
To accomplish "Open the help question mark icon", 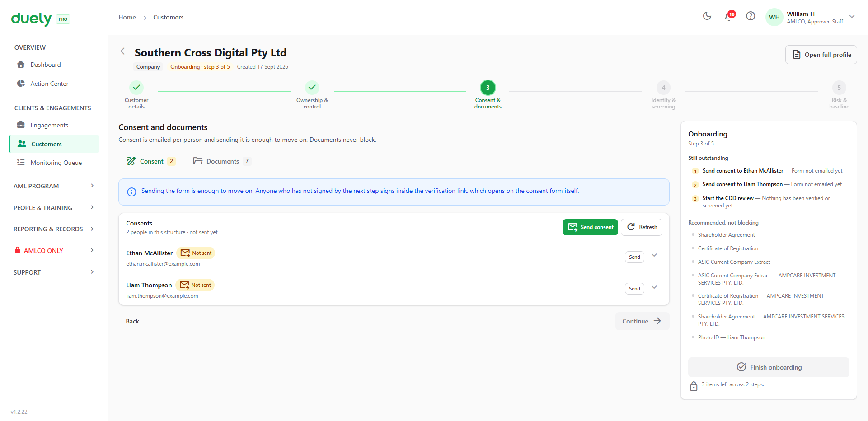I will point(751,16).
